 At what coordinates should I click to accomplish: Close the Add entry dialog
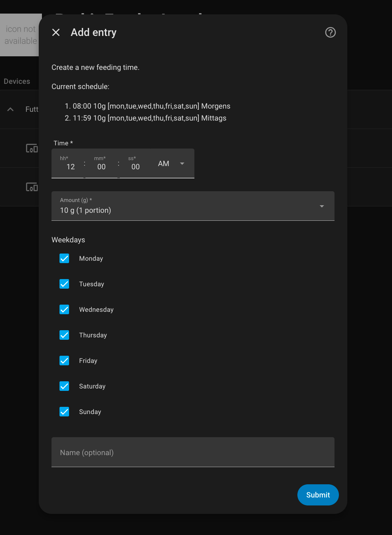pos(56,32)
